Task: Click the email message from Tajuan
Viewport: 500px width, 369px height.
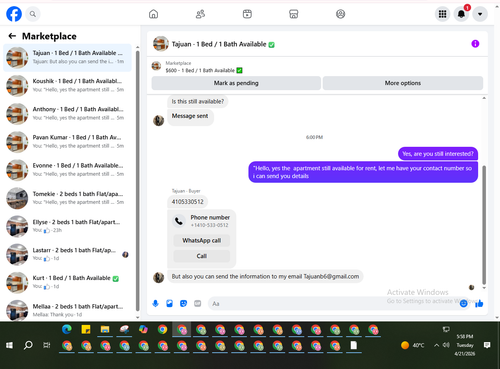Action: [265, 276]
